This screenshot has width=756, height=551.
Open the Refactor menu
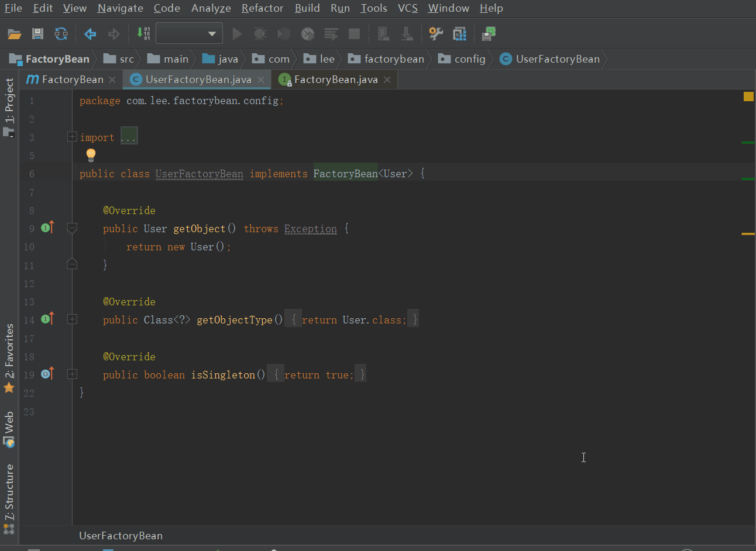click(x=262, y=8)
